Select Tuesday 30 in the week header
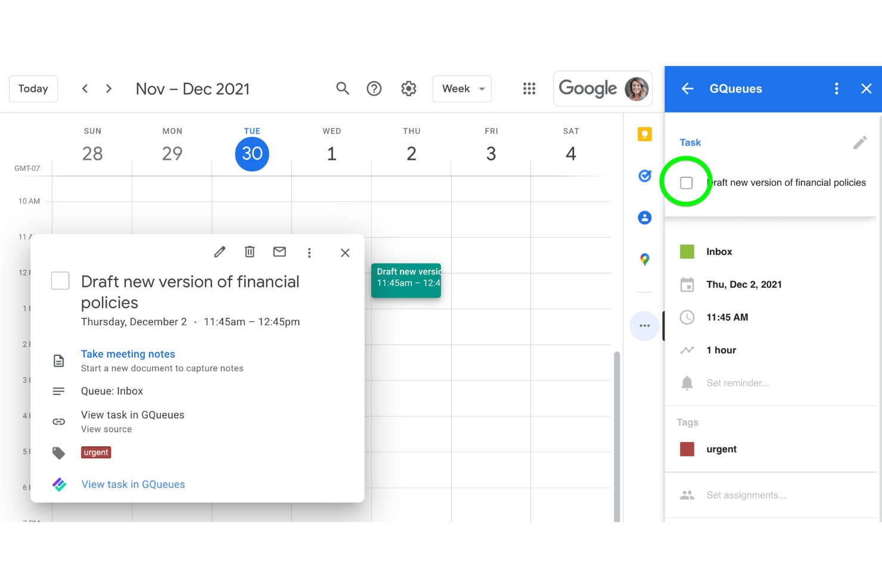The width and height of the screenshot is (882, 588). coord(252,154)
